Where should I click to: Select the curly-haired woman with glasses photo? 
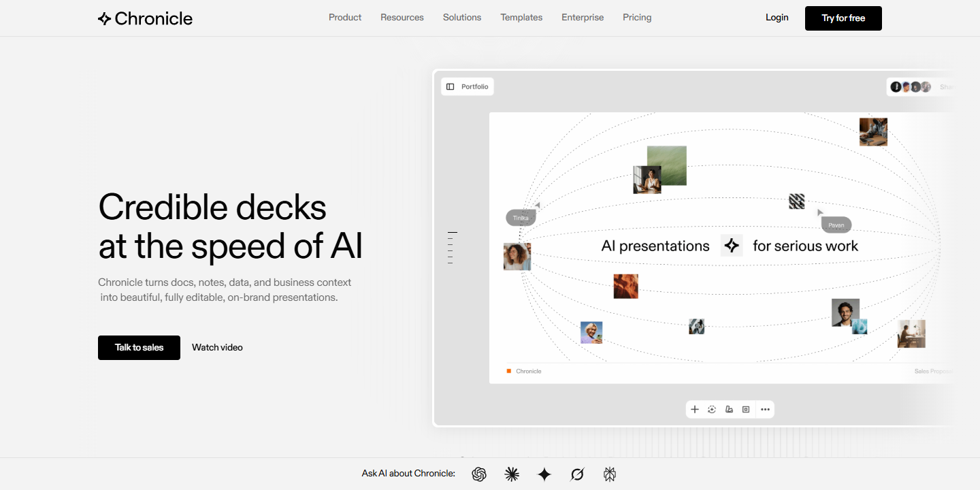[517, 257]
